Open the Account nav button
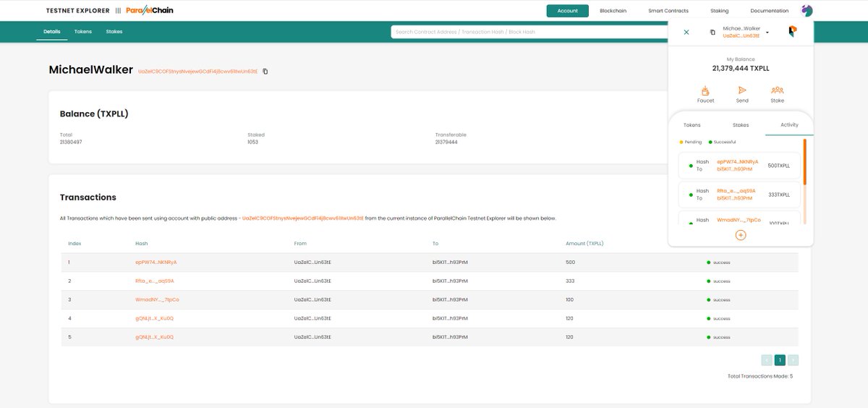 pyautogui.click(x=568, y=11)
